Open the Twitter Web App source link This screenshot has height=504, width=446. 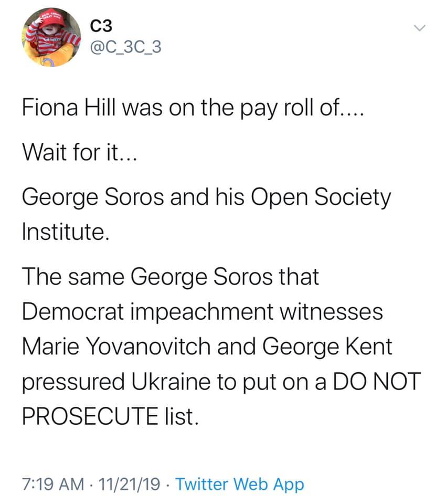click(x=239, y=484)
